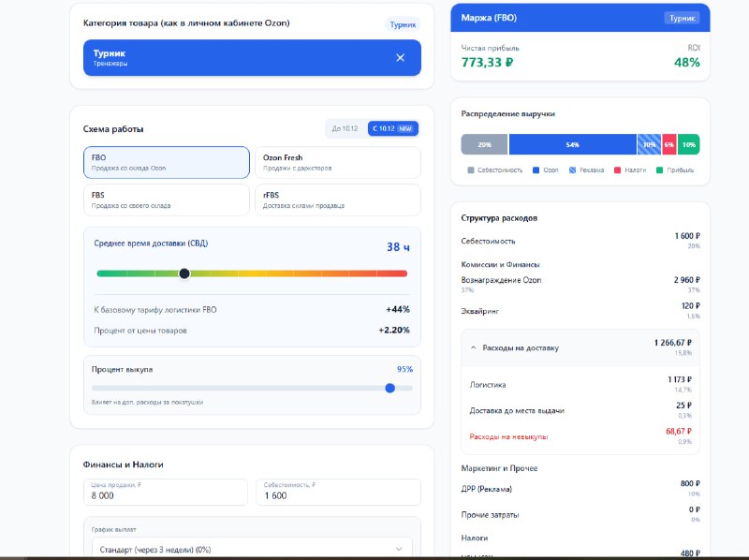The image size is (749, 560).
Task: Choose the FBS scheme option
Action: (167, 199)
